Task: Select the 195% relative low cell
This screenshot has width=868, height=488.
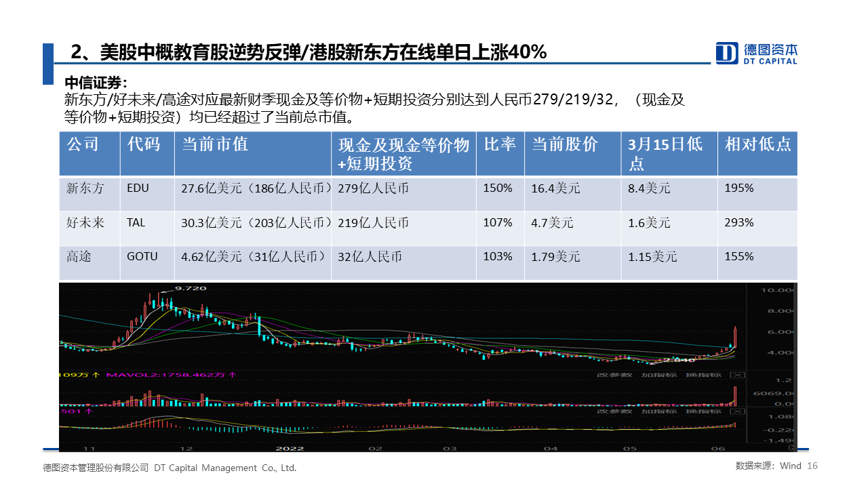Action: (x=757, y=193)
